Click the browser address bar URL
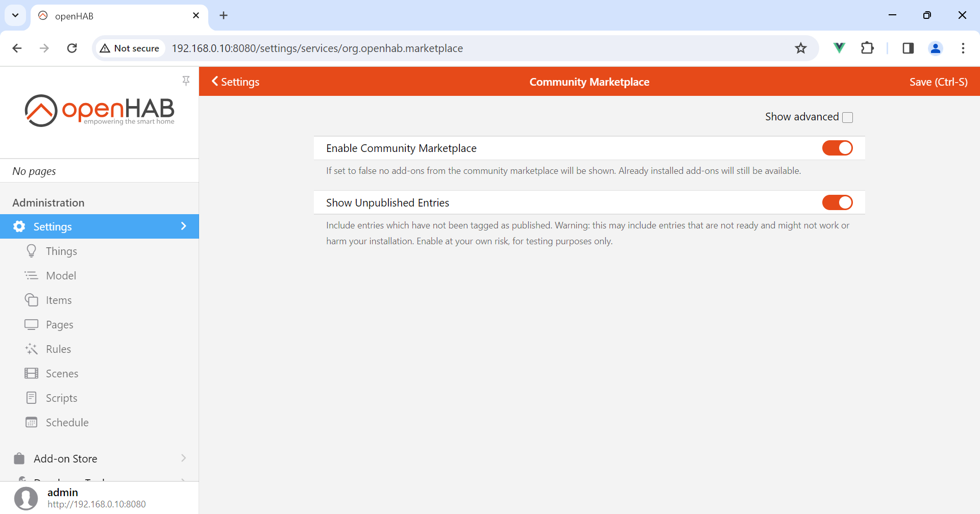 click(317, 48)
